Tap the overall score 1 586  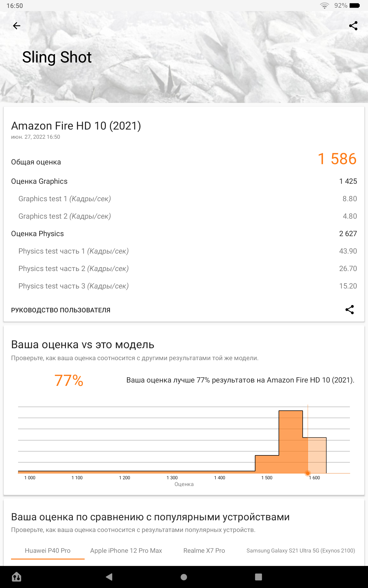point(337,159)
